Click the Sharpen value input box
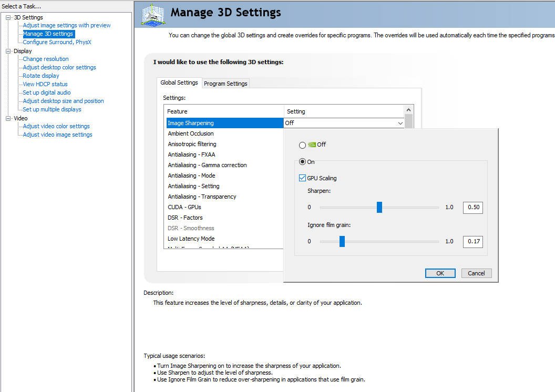This screenshot has width=555, height=392. click(472, 207)
